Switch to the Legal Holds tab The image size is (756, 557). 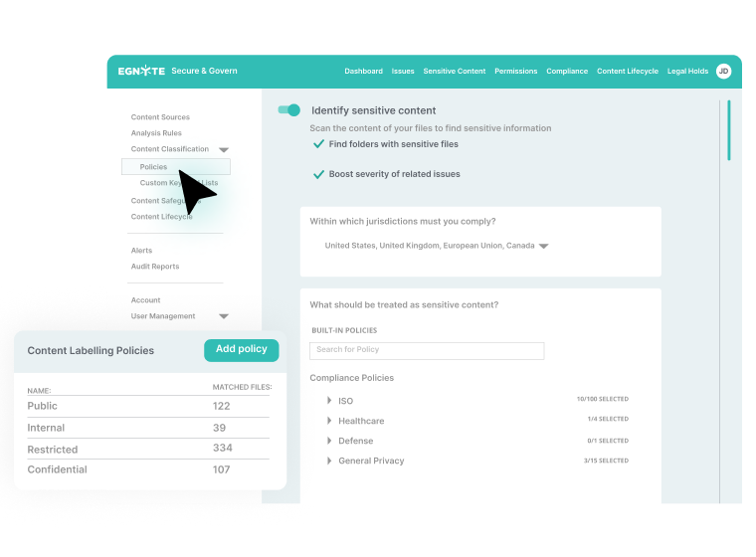687,72
